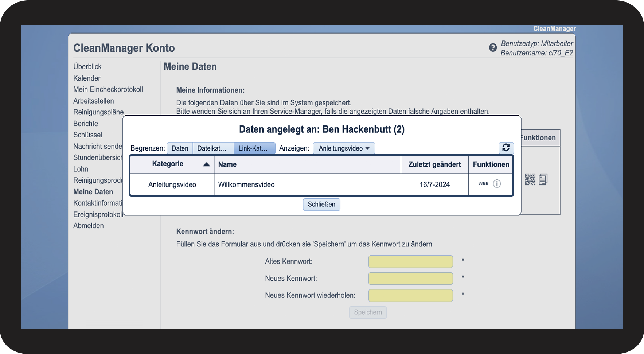Click the Altes Kennwort input field
This screenshot has height=354, width=644.
pyautogui.click(x=410, y=262)
